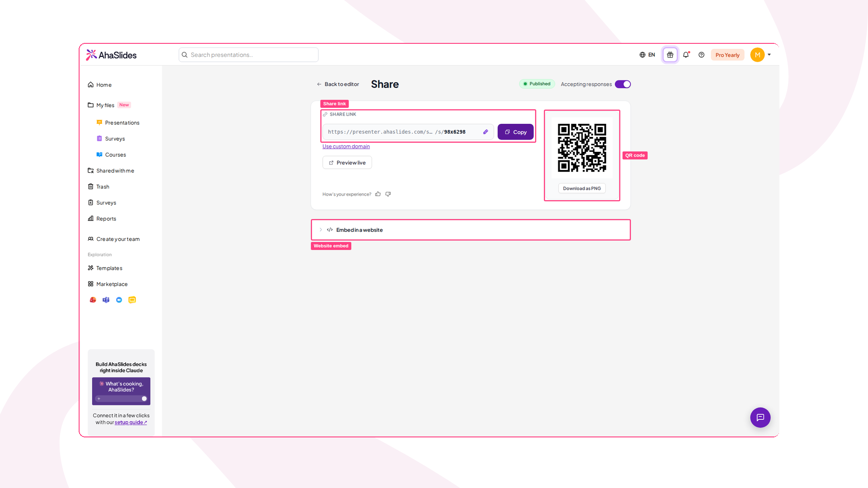Open the user avatar dropdown arrow
Image resolution: width=868 pixels, height=488 pixels.
coord(769,55)
